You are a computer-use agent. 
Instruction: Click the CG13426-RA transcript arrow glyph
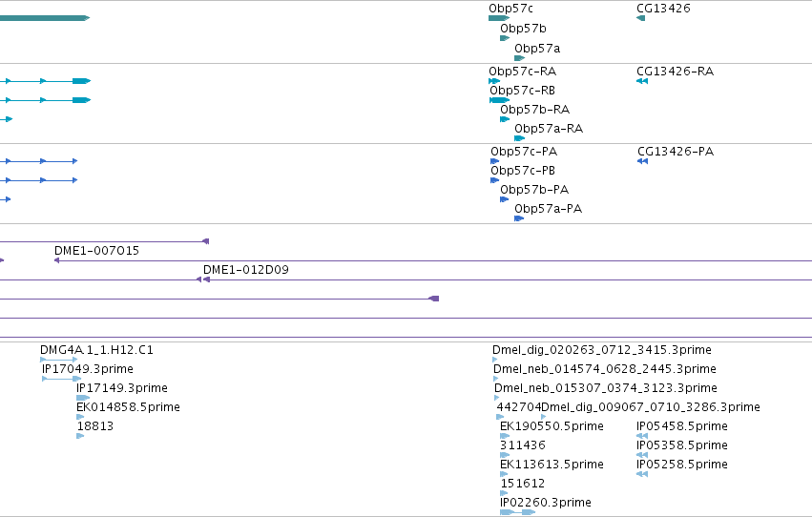pyautogui.click(x=642, y=81)
